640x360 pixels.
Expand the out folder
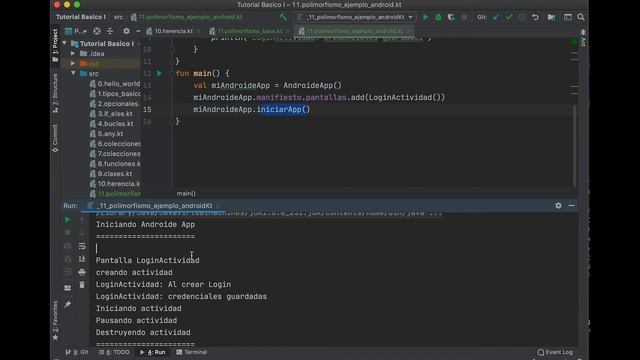(x=73, y=64)
